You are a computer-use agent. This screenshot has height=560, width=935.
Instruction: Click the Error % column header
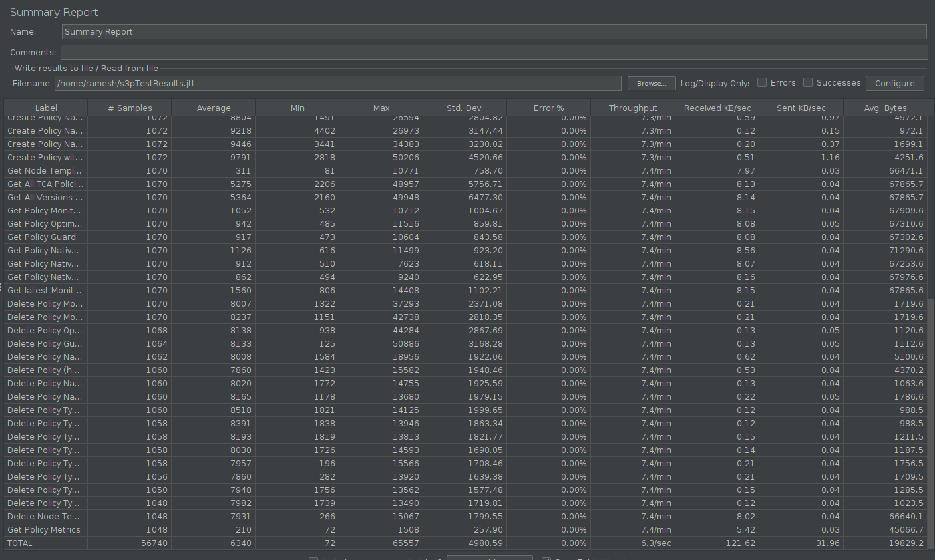click(549, 108)
